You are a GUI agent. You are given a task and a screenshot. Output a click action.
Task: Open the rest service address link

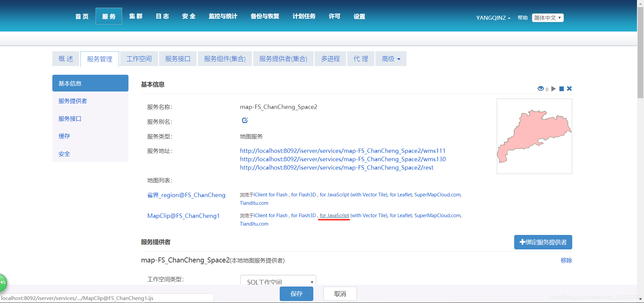[x=336, y=168]
